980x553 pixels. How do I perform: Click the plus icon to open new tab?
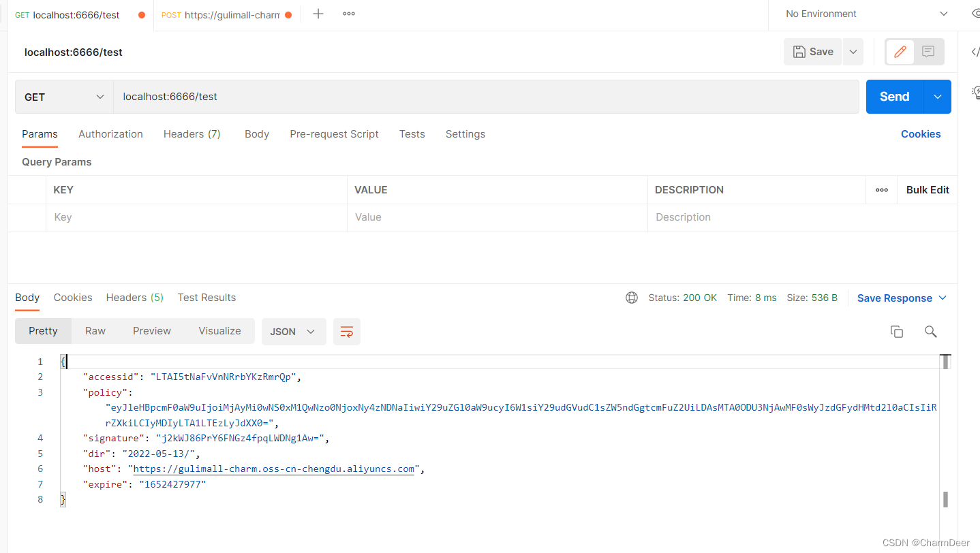coord(318,14)
